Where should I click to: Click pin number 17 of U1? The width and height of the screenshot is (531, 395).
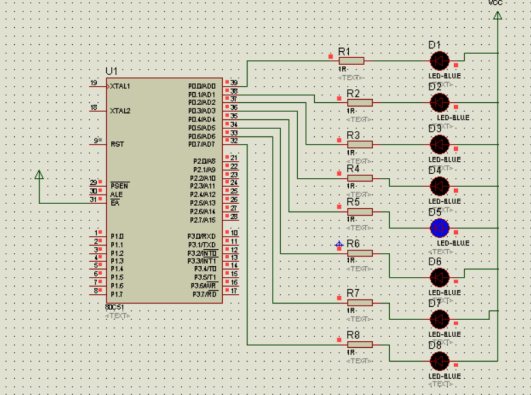234,291
